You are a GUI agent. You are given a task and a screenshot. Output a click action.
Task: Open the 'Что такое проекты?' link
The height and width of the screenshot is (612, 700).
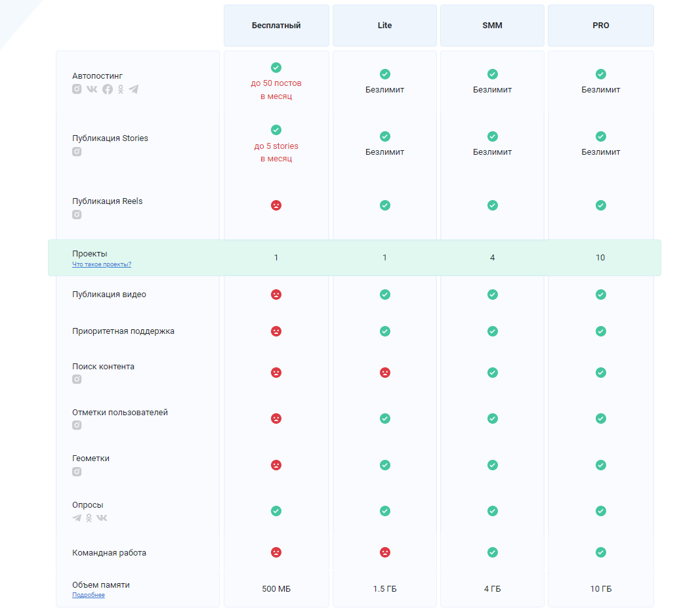pyautogui.click(x=102, y=264)
